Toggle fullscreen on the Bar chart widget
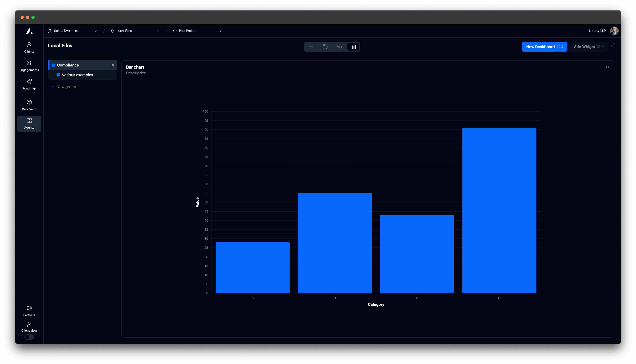The width and height of the screenshot is (636, 364). 608,67
